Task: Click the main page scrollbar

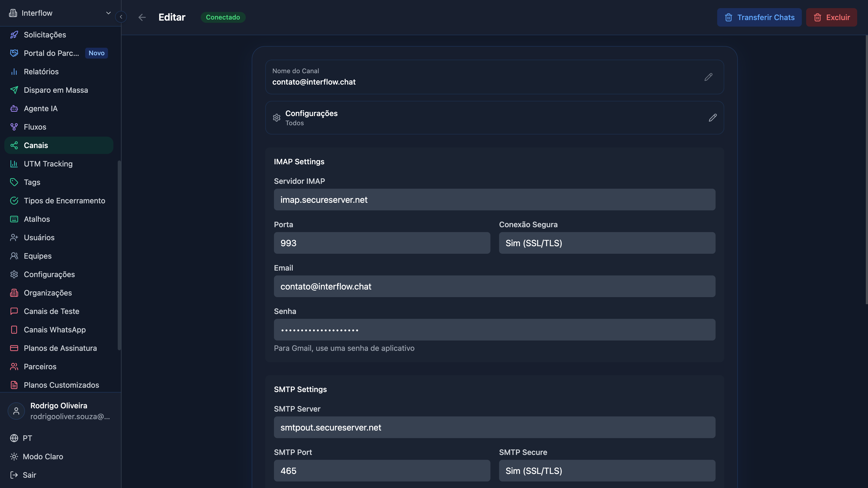Action: tap(866, 169)
